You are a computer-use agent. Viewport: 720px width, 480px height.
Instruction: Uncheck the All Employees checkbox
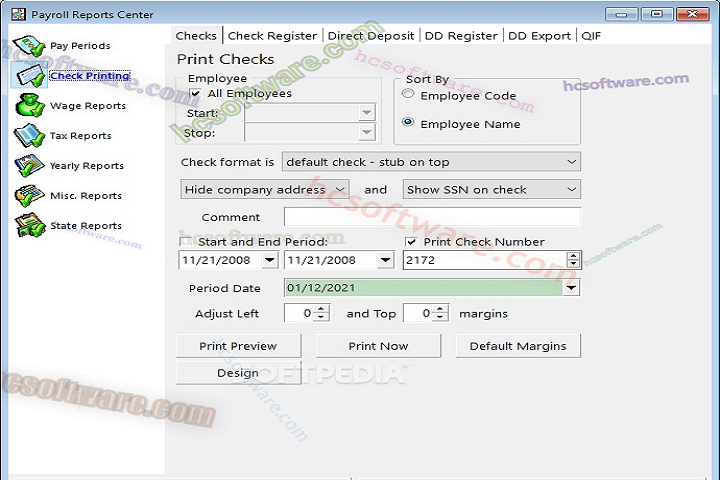tap(195, 93)
